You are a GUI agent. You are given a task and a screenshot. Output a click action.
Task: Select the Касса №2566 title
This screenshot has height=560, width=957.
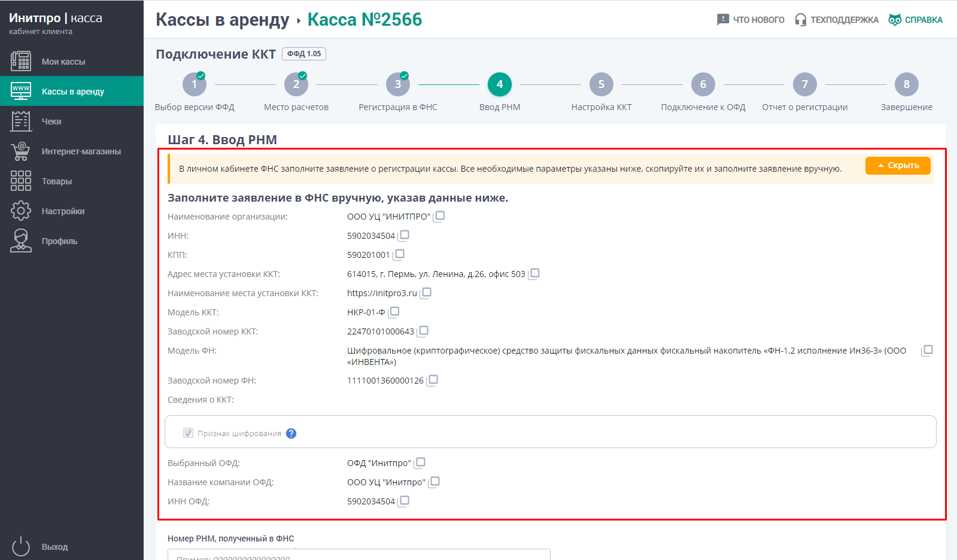365,20
